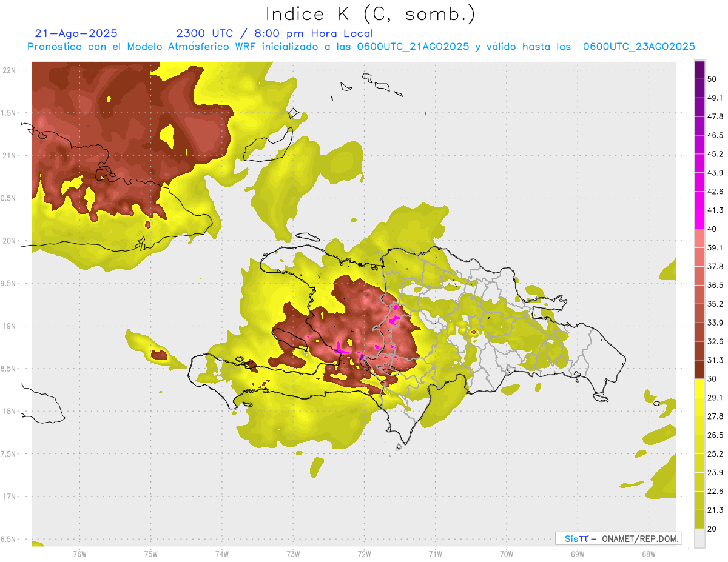Click the legend value "32.6"

coord(715,341)
